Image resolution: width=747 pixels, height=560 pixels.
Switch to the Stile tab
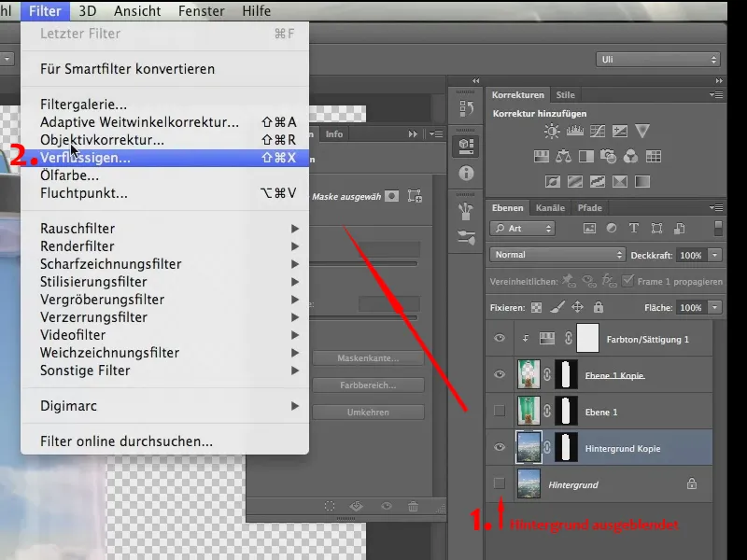(x=566, y=95)
